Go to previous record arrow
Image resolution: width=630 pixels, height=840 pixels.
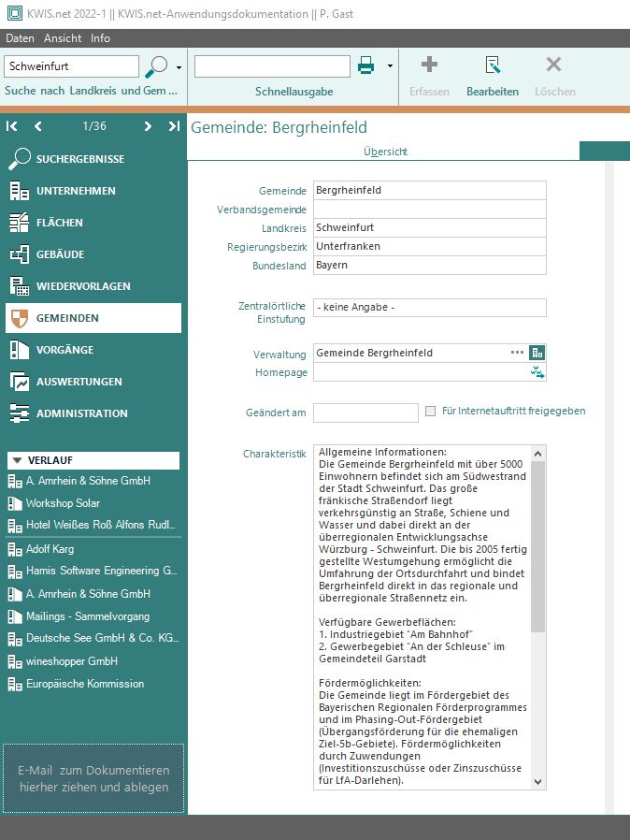pos(38,126)
